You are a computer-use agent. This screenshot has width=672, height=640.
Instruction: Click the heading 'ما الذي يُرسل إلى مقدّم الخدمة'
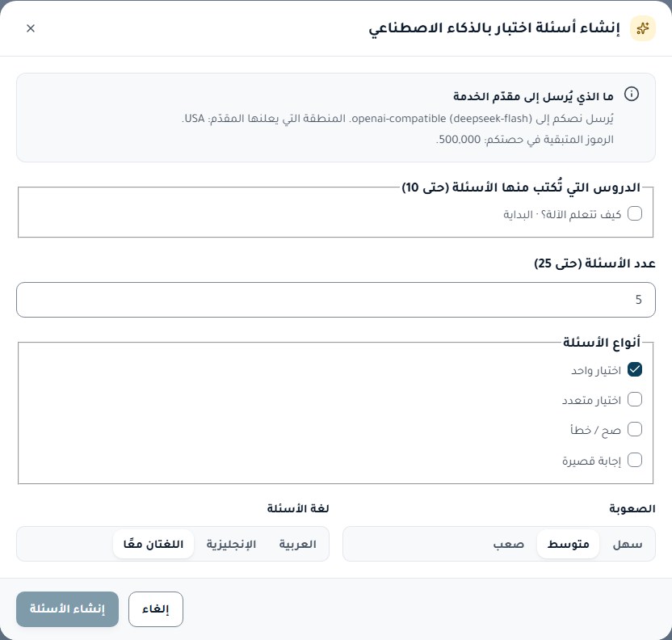click(x=533, y=96)
